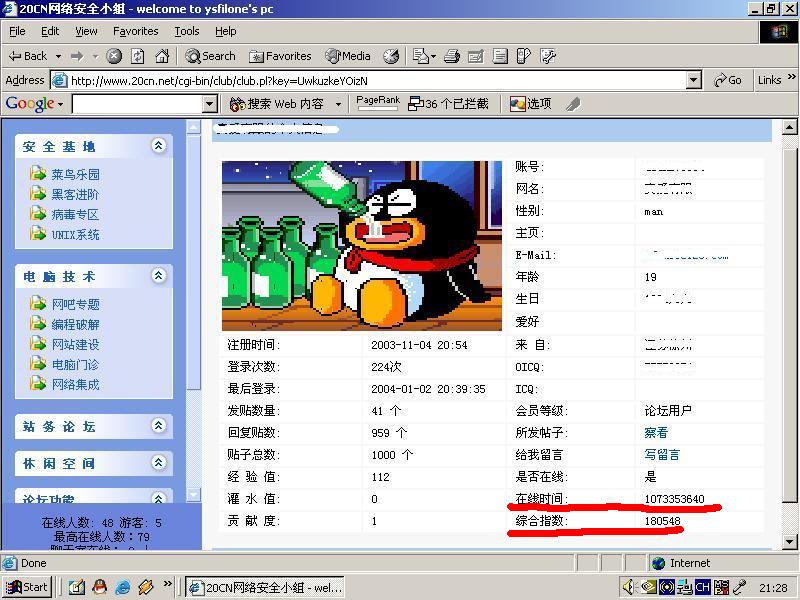Open the 网络集成 sidebar link

[76, 384]
